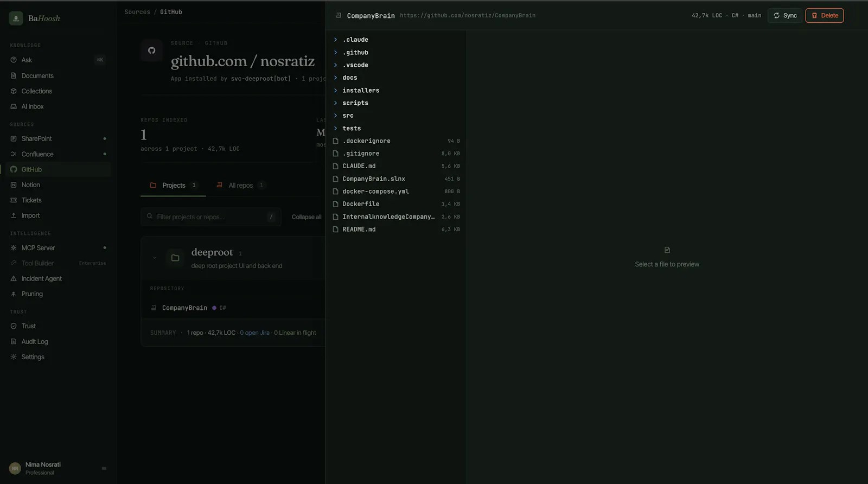Screen dimensions: 868x484
Task: Click the Audit Log label
Action: [x=35, y=342]
